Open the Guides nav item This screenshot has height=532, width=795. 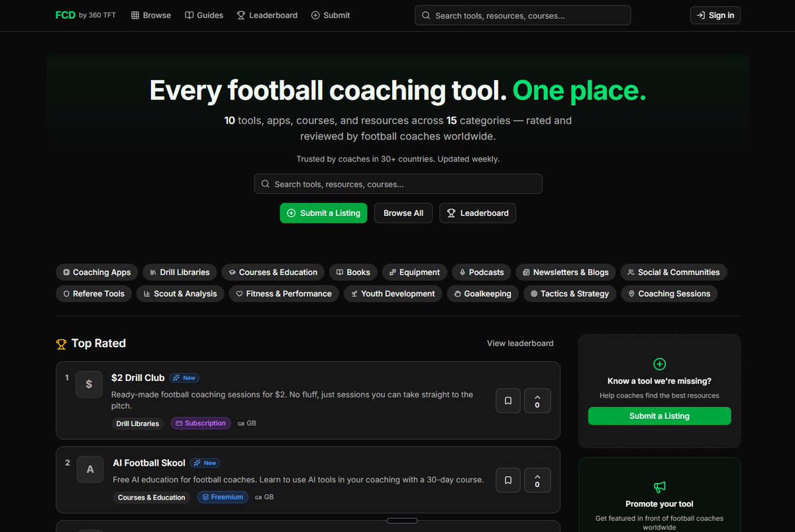pyautogui.click(x=204, y=15)
